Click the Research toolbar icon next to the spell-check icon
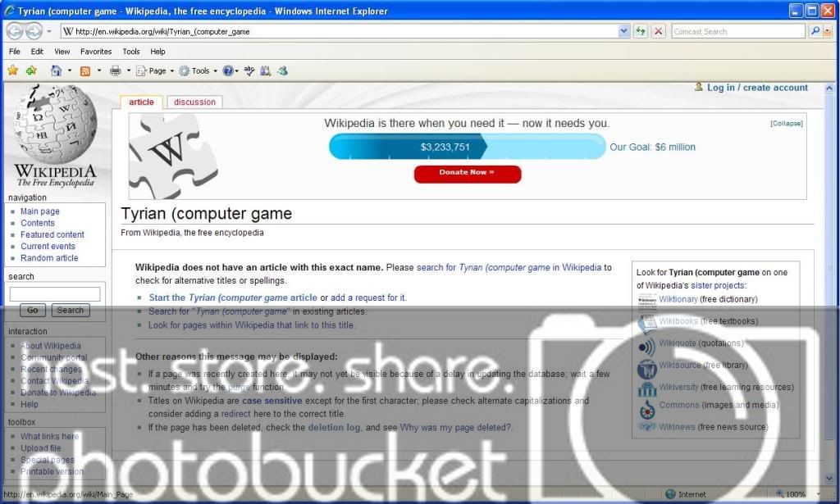The image size is (840, 504). [266, 70]
